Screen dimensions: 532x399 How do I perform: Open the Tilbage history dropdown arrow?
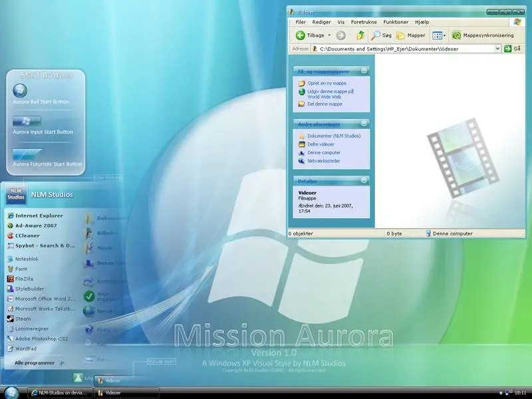tap(329, 35)
